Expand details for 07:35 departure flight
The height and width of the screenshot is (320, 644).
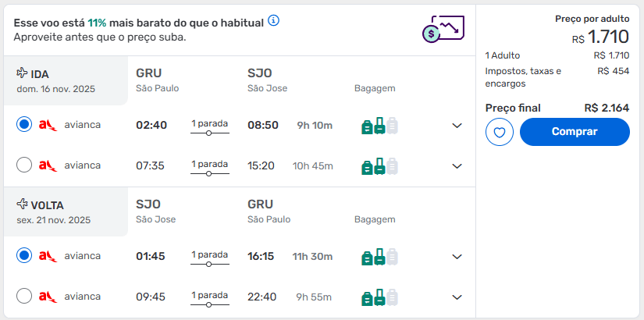pyautogui.click(x=457, y=166)
